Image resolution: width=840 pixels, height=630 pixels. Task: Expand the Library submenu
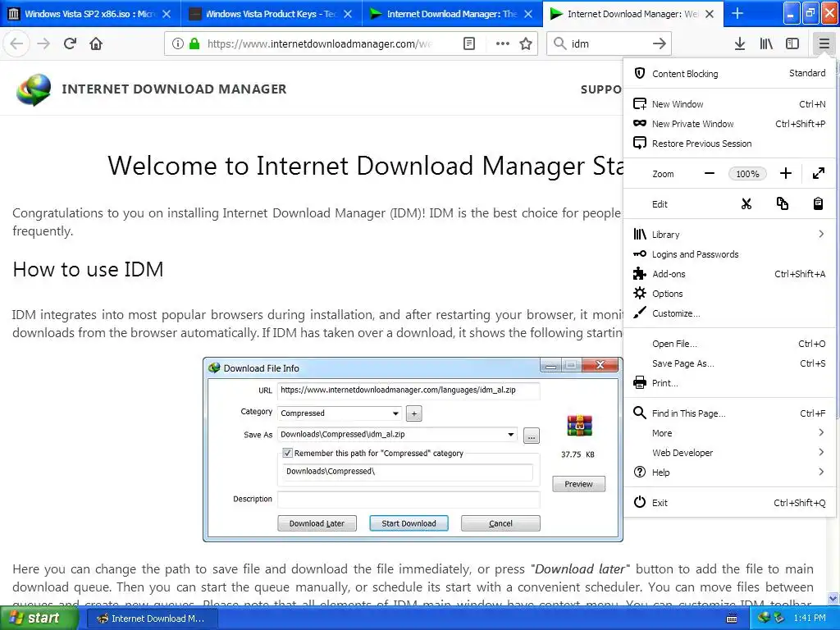729,235
